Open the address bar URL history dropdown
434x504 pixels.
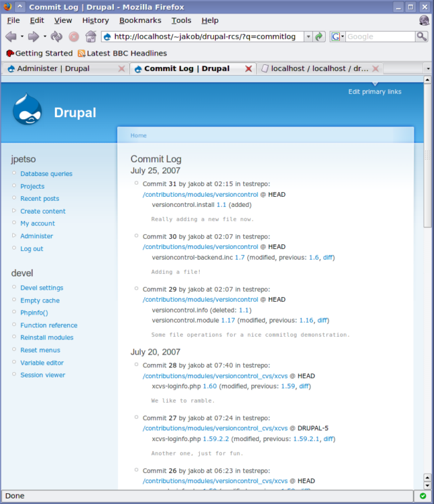(308, 37)
